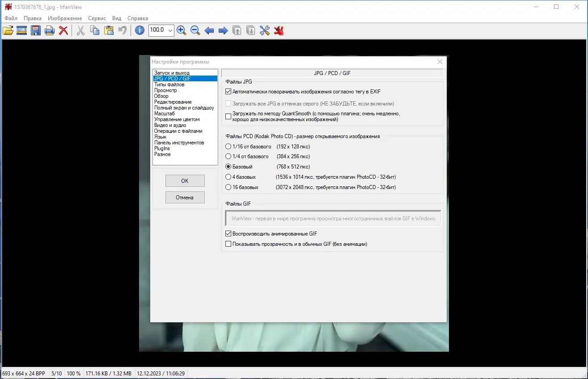Screen dimensions: 588x379
Task: Click the red IrfanView mascot About icon
Action: tap(279, 30)
